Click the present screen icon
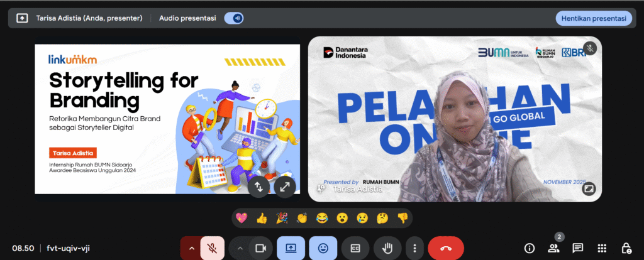Screen dimensions: 644x260 [x=291, y=248]
